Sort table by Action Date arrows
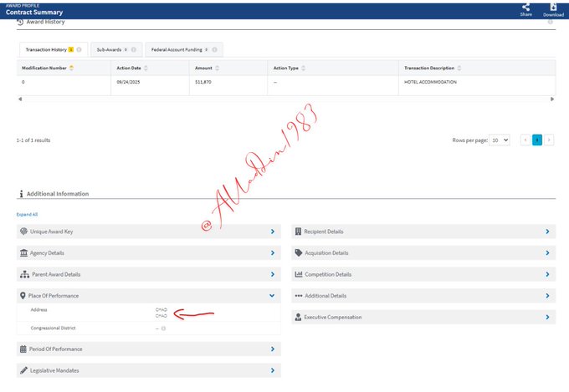 [146, 68]
